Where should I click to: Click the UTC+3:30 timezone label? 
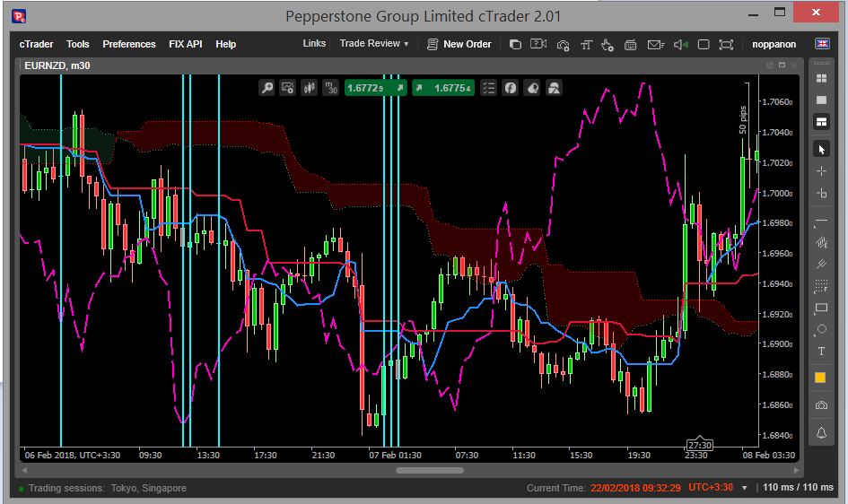click(x=711, y=487)
